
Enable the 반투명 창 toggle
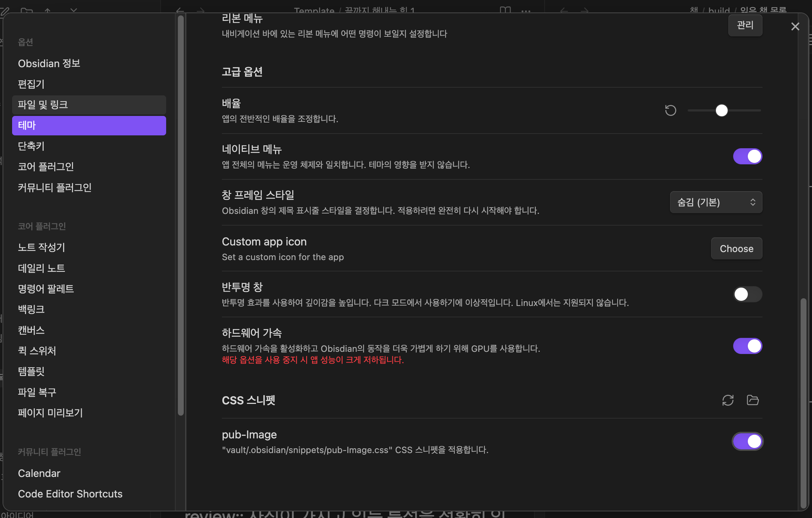(x=747, y=294)
